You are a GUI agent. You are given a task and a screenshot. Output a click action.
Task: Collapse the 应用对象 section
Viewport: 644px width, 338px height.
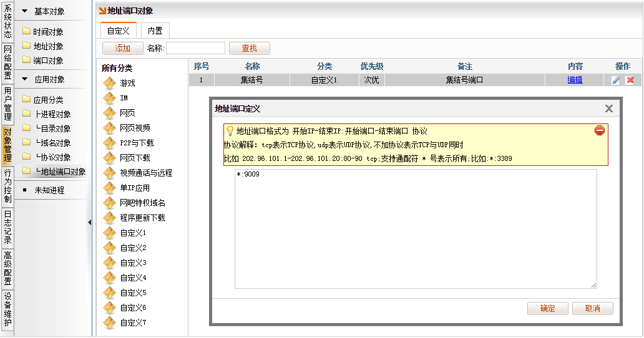(25, 79)
